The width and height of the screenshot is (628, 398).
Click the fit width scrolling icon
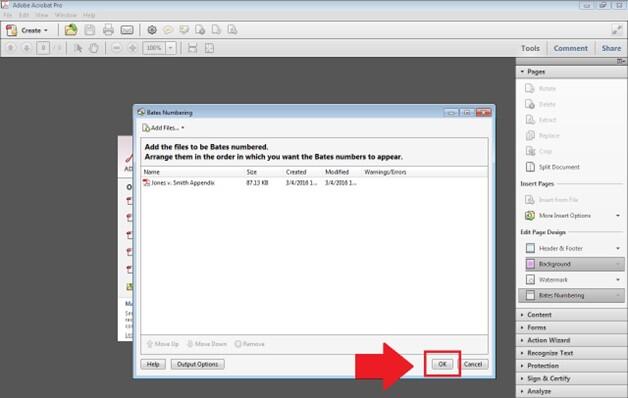click(193, 48)
